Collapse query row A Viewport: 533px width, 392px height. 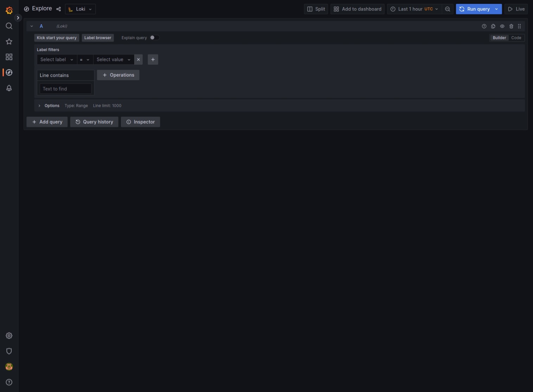pyautogui.click(x=32, y=26)
